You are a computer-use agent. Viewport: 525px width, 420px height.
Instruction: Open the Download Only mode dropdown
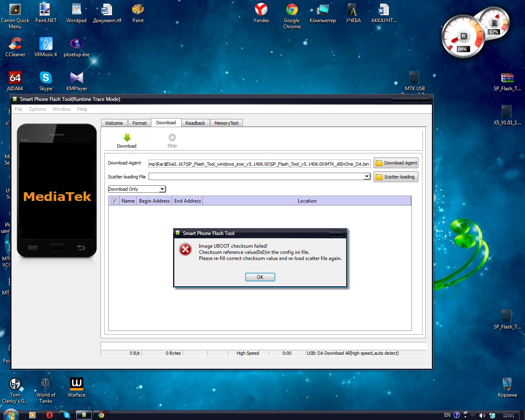(x=162, y=189)
